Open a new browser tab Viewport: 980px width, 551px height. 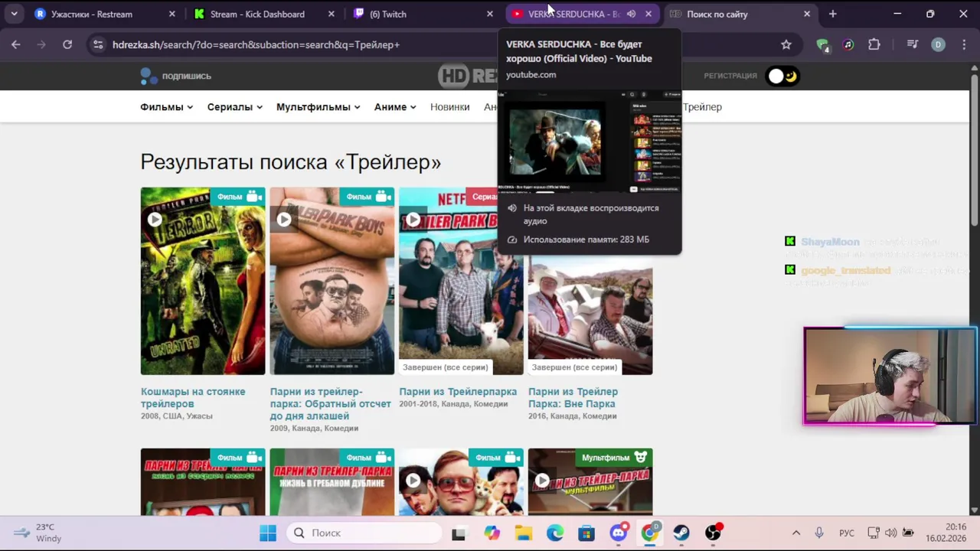(x=833, y=14)
